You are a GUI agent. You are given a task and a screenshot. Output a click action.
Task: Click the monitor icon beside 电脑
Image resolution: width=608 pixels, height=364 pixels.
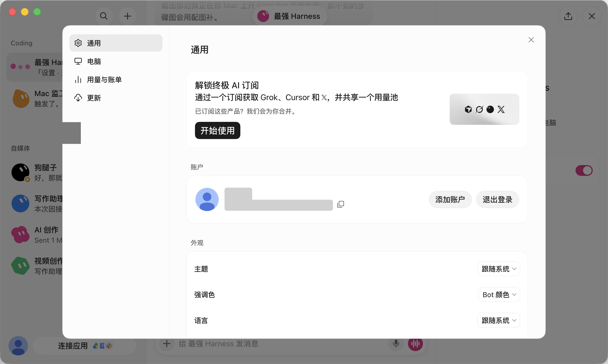(78, 61)
